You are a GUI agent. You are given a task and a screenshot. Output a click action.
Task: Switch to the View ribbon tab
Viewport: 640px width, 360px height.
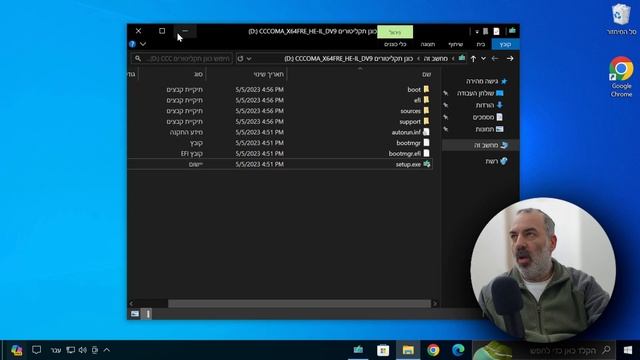427,44
